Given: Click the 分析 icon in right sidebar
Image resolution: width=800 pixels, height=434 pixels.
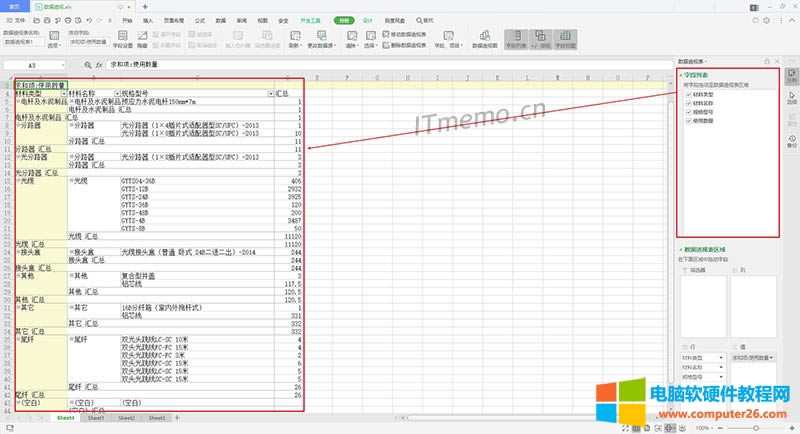Looking at the screenshot, I should click(791, 77).
